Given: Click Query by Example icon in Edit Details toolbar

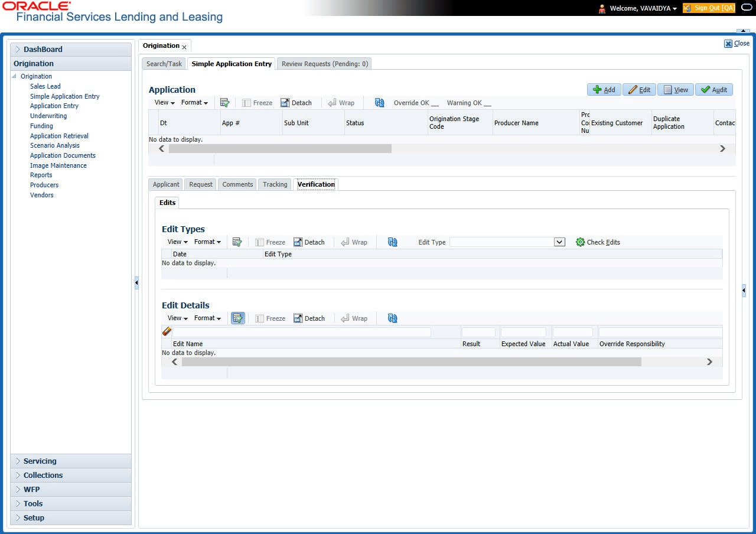Looking at the screenshot, I should (237, 318).
